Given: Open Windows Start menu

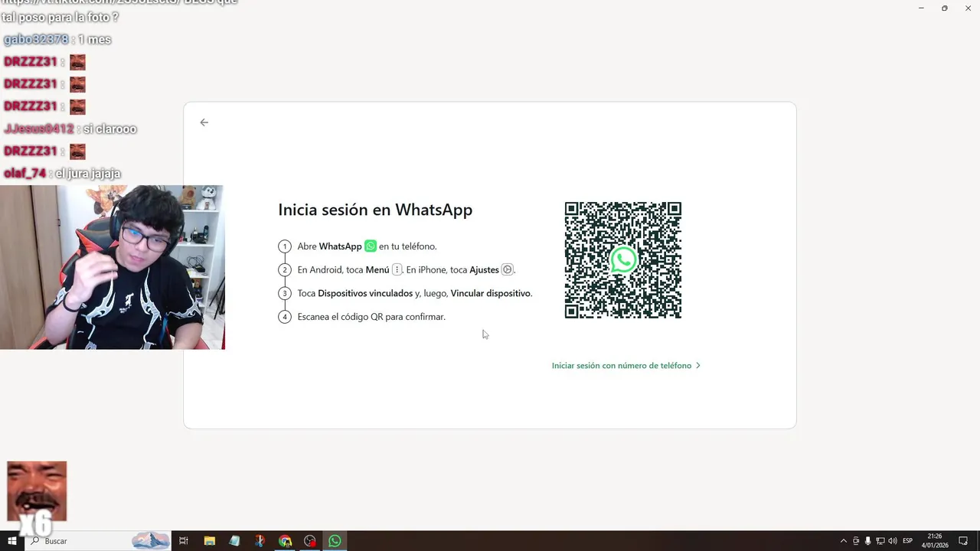Looking at the screenshot, I should [12, 541].
